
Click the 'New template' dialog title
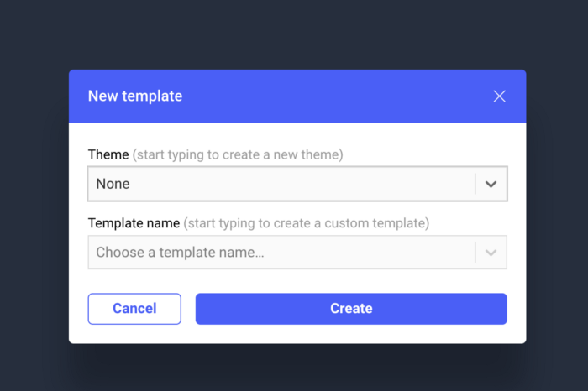pyautogui.click(x=135, y=96)
